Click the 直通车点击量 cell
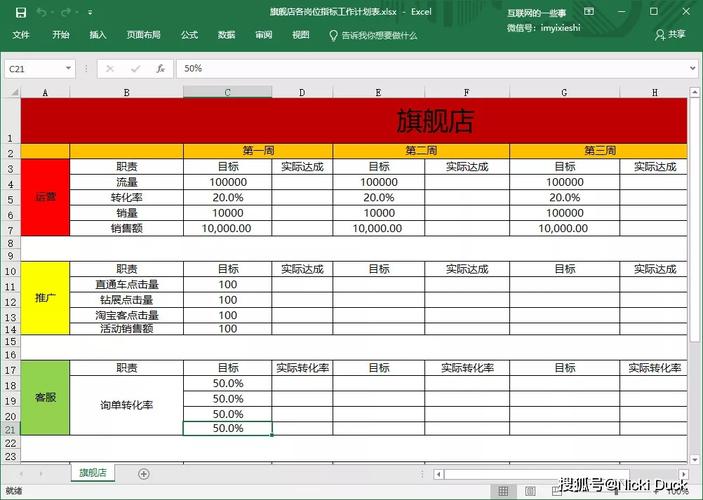The width and height of the screenshot is (703, 500). pos(126,284)
